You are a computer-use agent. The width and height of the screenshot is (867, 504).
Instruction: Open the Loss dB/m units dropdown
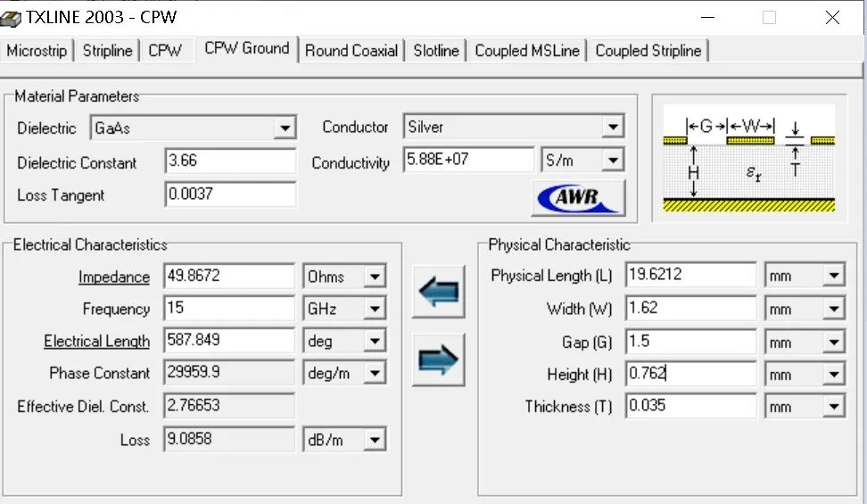pos(344,440)
